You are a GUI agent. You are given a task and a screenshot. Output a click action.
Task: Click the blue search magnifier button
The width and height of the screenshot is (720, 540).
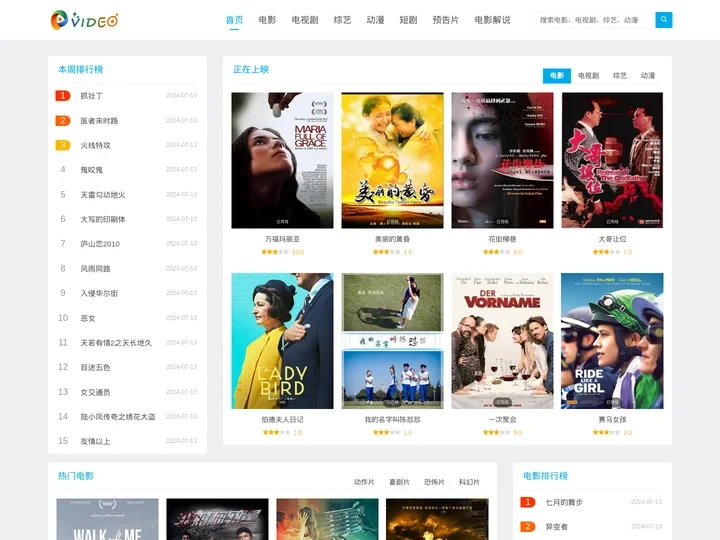click(x=664, y=20)
